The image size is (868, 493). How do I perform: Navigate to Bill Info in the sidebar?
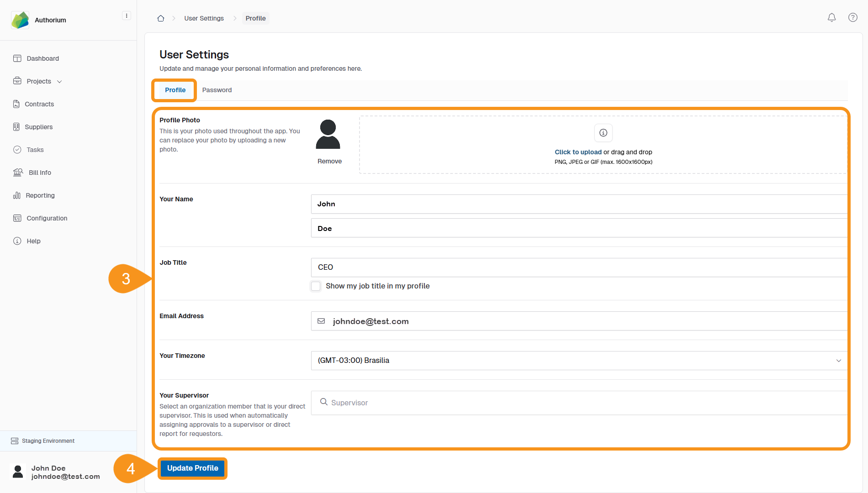(40, 173)
